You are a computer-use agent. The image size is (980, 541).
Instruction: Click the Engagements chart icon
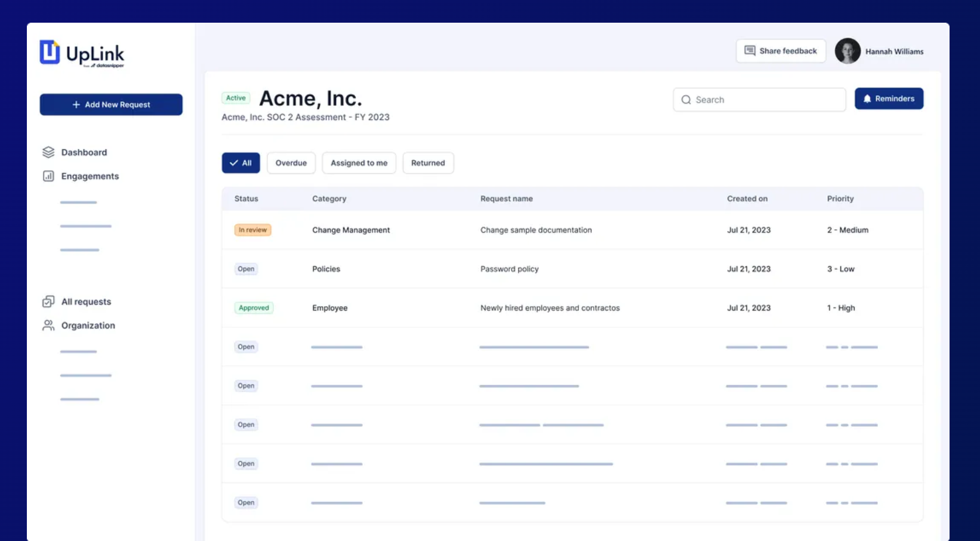tap(48, 176)
